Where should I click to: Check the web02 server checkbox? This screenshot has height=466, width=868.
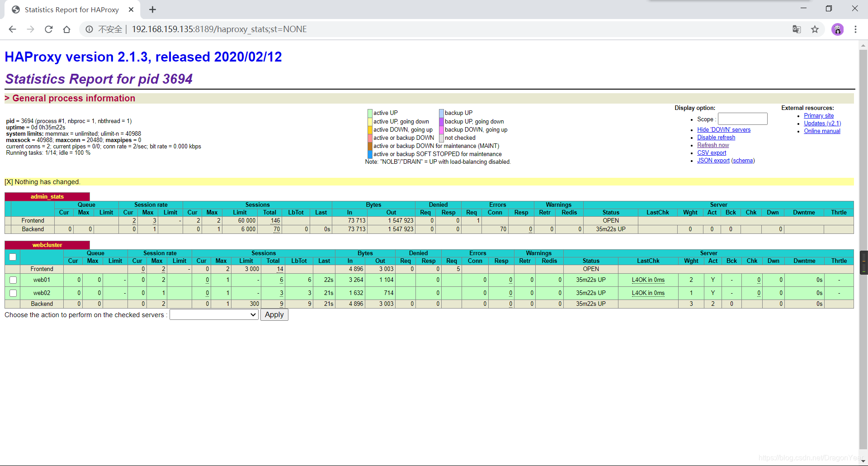pos(13,293)
